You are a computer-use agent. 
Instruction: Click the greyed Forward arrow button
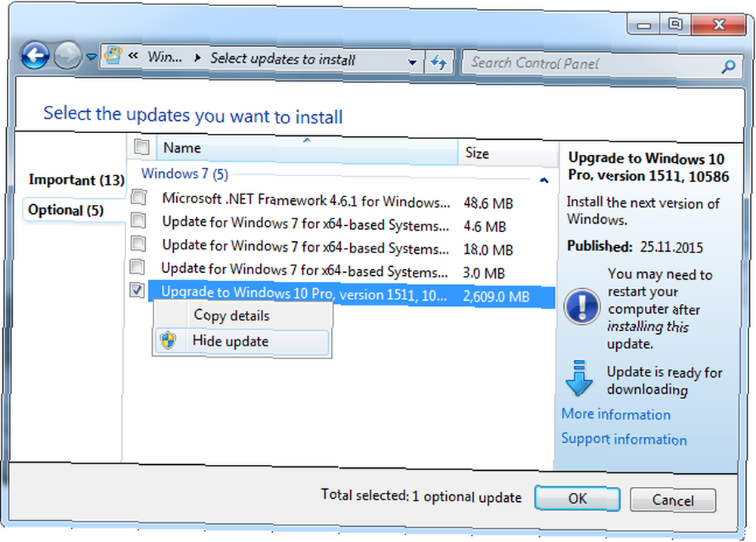pos(67,56)
